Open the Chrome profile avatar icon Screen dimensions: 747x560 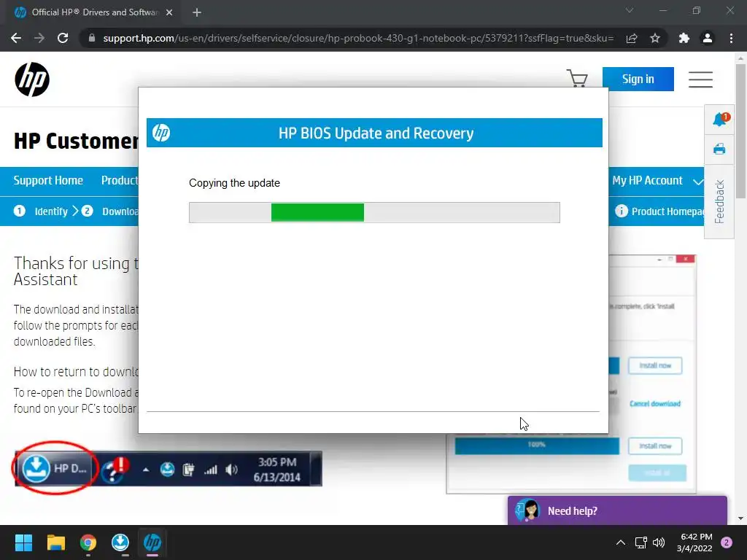tap(708, 38)
